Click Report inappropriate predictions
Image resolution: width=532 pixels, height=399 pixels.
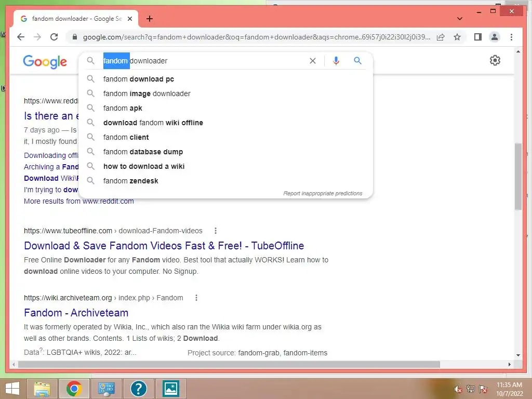(323, 193)
